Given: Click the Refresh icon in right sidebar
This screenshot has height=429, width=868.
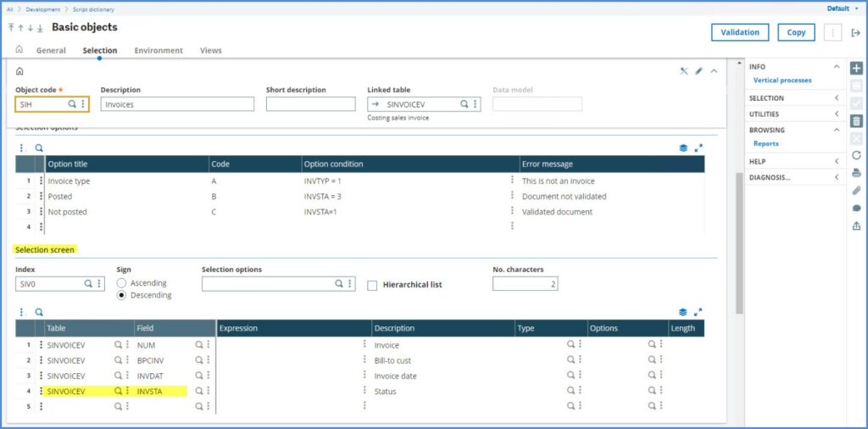Looking at the screenshot, I should pos(856,155).
